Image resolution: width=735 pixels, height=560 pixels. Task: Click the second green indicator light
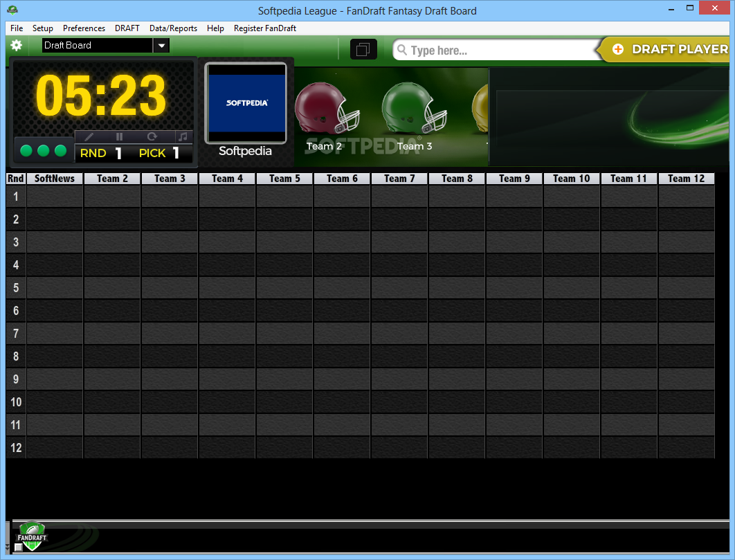[43, 150]
